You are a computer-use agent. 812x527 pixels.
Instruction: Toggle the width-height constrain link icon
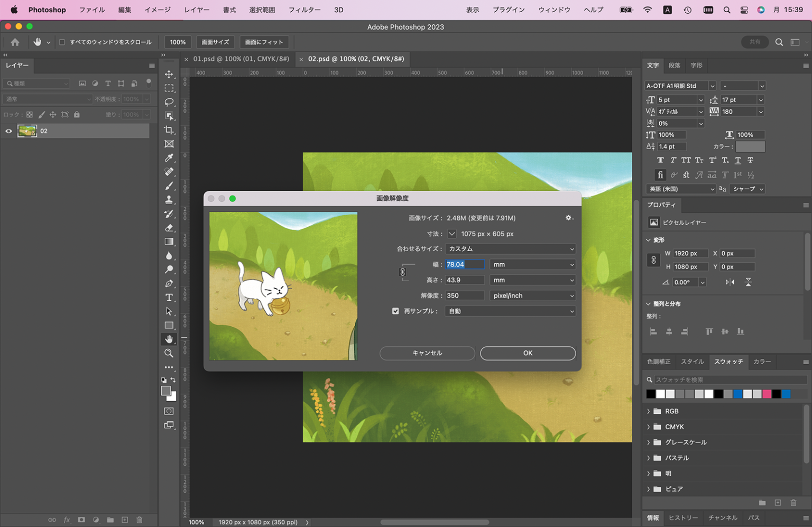pos(402,272)
